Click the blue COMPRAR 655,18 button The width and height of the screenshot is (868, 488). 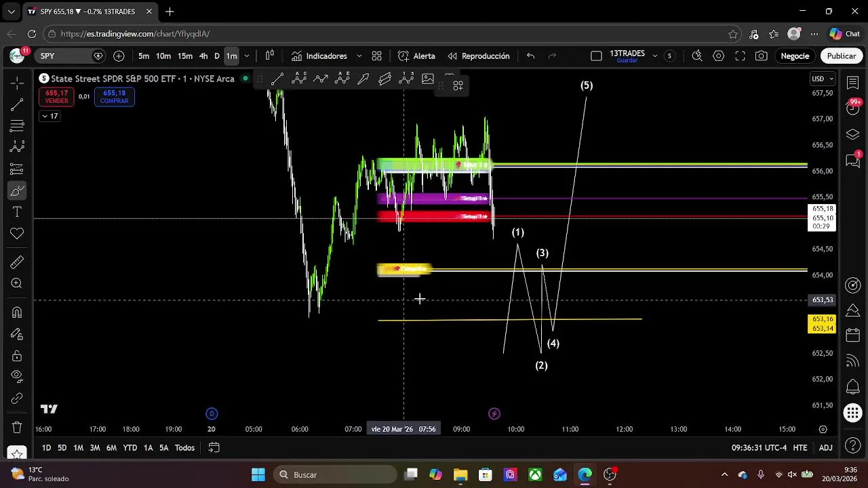115,97
